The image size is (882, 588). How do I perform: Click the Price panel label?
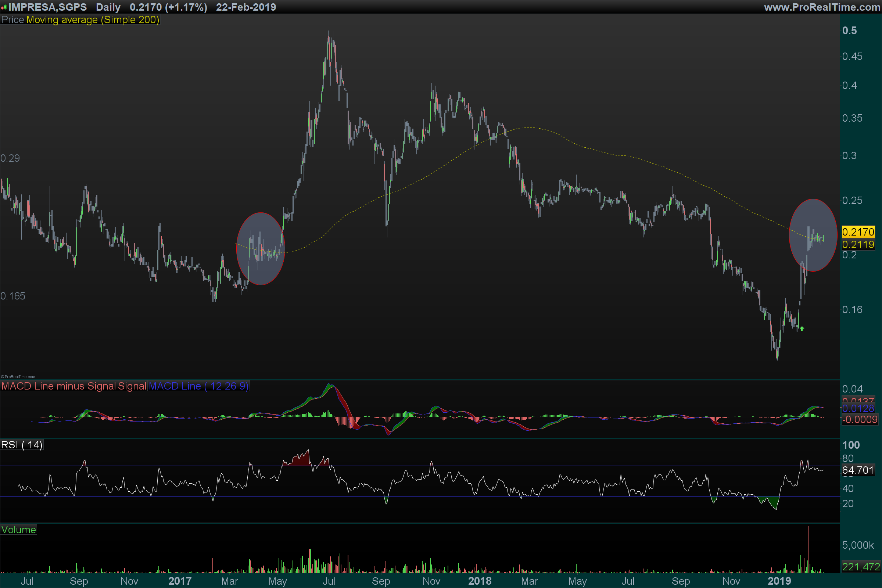(12, 20)
